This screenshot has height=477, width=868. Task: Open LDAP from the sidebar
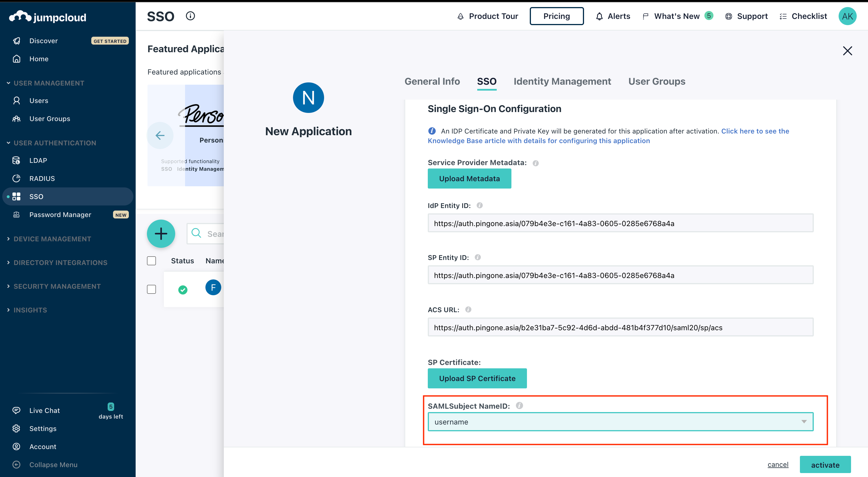click(38, 160)
